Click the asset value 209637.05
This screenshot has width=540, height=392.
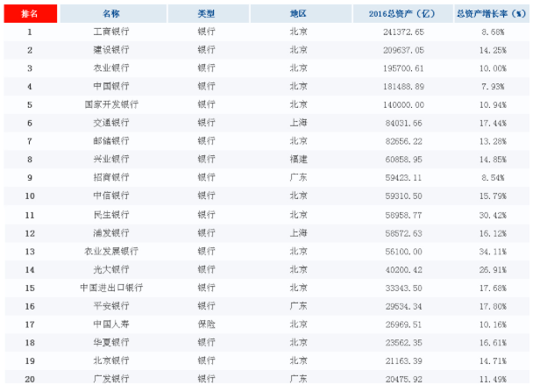(403, 50)
